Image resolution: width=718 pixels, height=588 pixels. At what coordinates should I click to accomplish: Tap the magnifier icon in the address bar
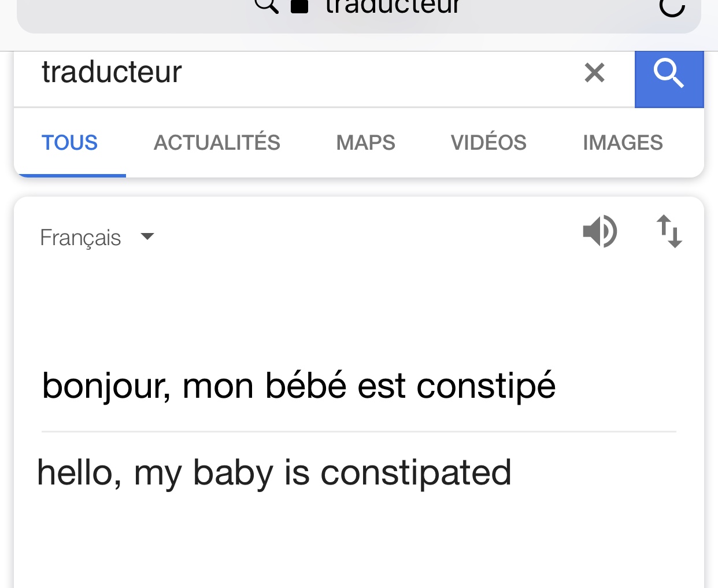[x=267, y=6]
